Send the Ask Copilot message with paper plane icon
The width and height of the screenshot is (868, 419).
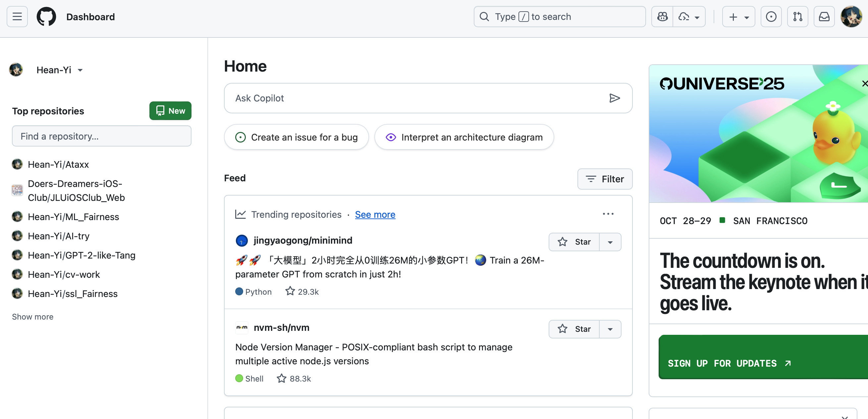pyautogui.click(x=615, y=98)
